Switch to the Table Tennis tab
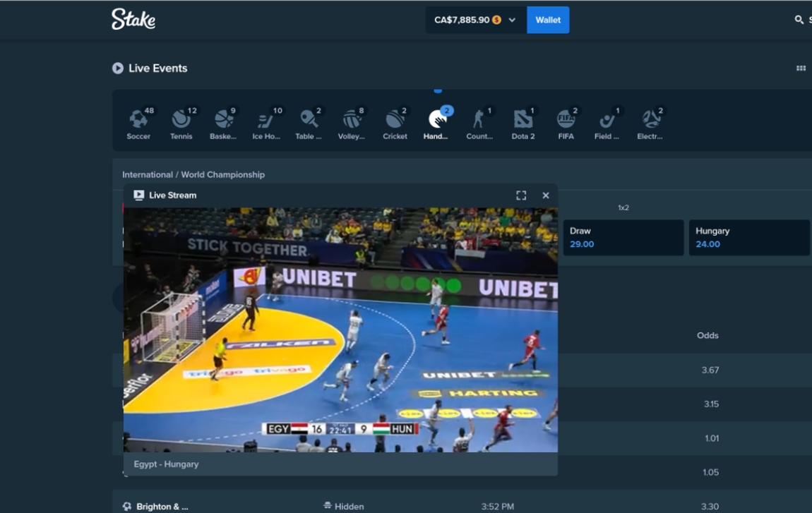Viewport: 812px width, 513px height. pos(309,120)
